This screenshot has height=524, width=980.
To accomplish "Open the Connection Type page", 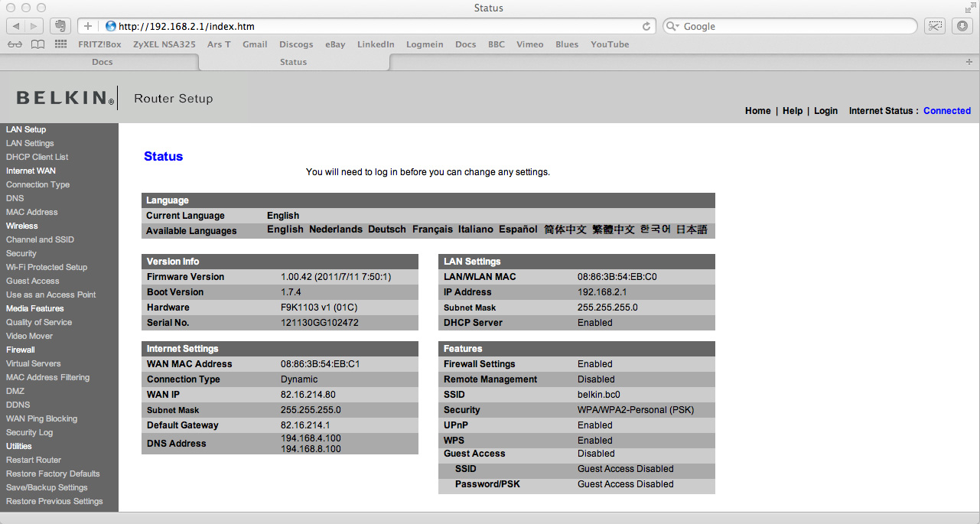I will click(37, 184).
